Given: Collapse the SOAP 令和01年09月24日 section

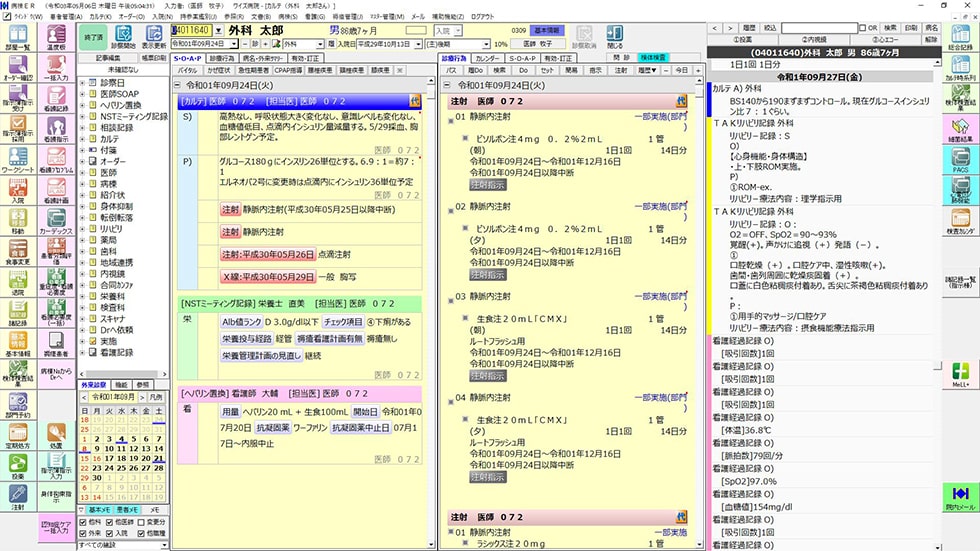Looking at the screenshot, I should 178,85.
